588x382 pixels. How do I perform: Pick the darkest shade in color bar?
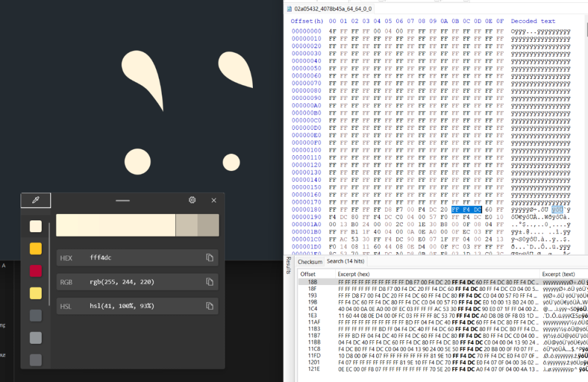pyautogui.click(x=208, y=226)
